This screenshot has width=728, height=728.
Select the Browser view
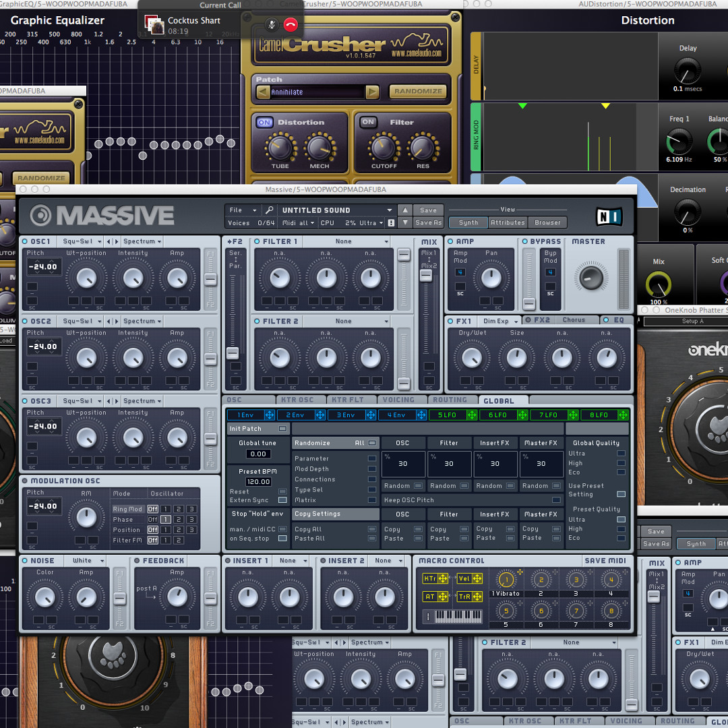[x=547, y=222]
